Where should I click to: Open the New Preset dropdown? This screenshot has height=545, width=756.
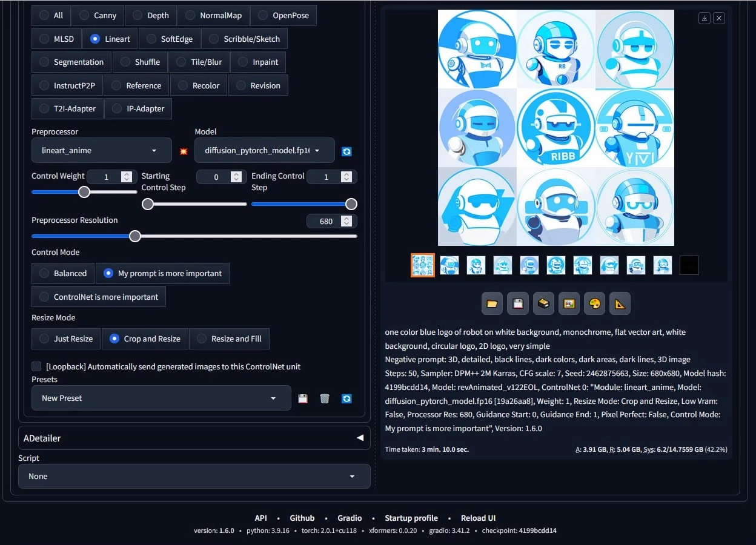[161, 398]
